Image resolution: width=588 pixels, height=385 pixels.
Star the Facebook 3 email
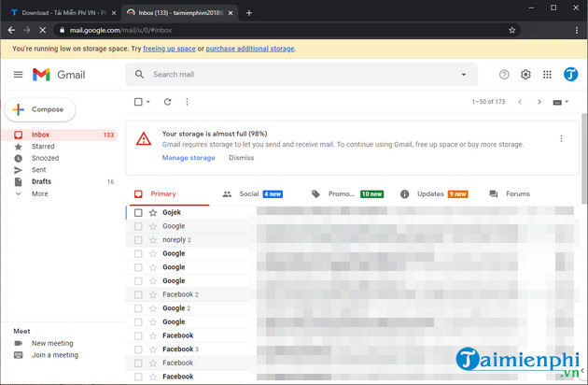(153, 349)
